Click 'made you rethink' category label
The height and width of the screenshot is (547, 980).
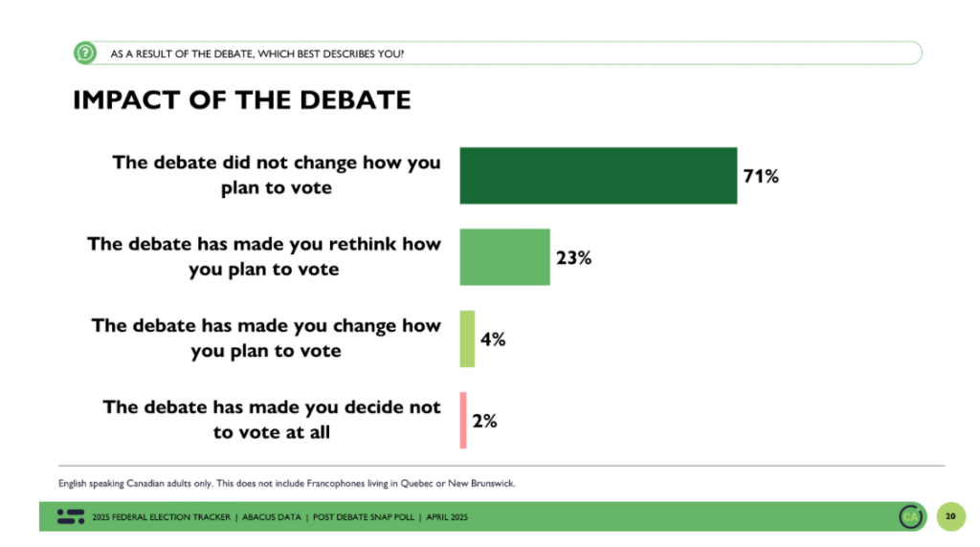coord(264,256)
